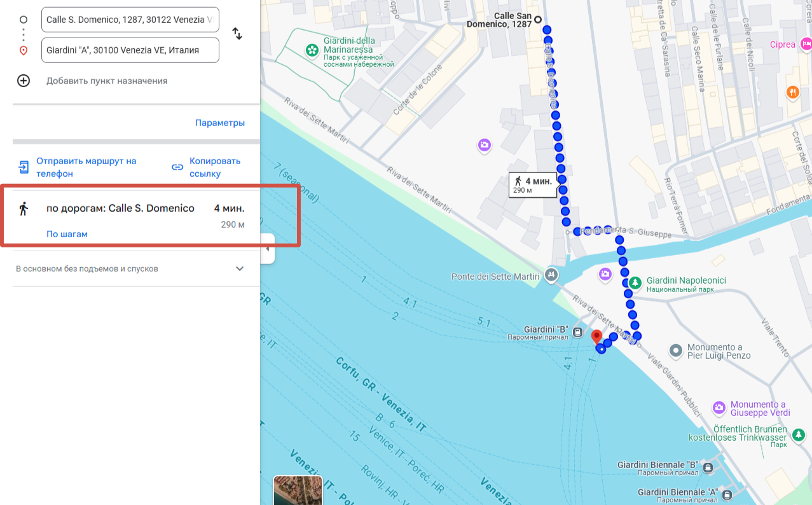Click the "4 мин." duration in route panel
812x505 pixels.
coord(229,208)
